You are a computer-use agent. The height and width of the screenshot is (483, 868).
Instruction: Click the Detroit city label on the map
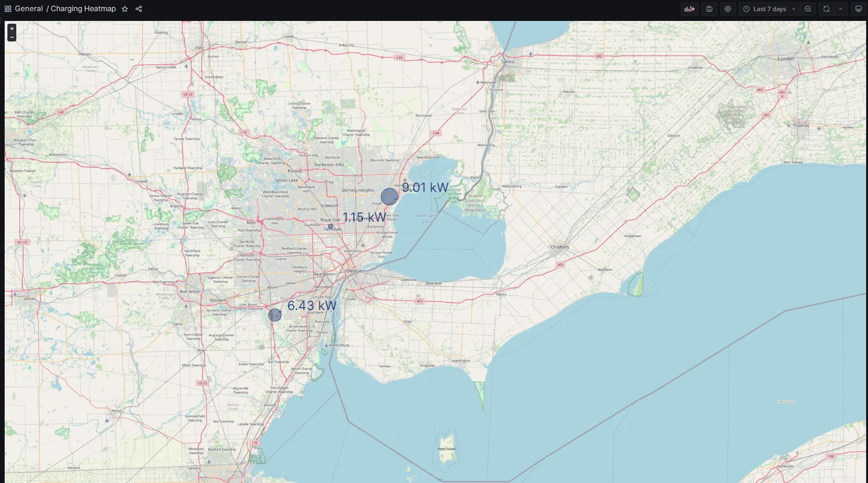coord(354,271)
